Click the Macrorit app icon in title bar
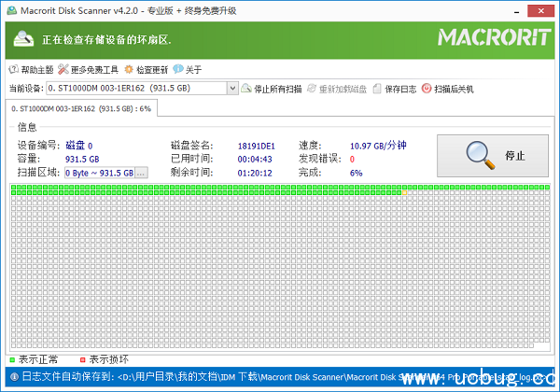 (x=11, y=10)
